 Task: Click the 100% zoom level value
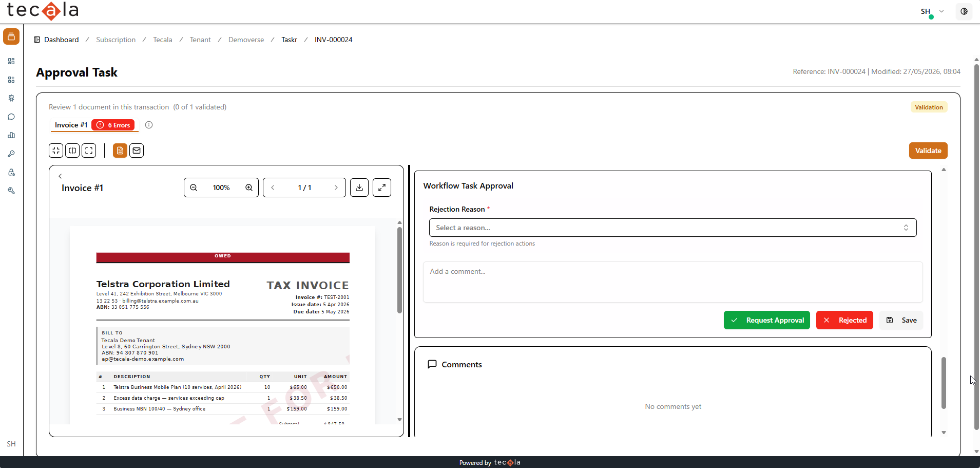[221, 188]
